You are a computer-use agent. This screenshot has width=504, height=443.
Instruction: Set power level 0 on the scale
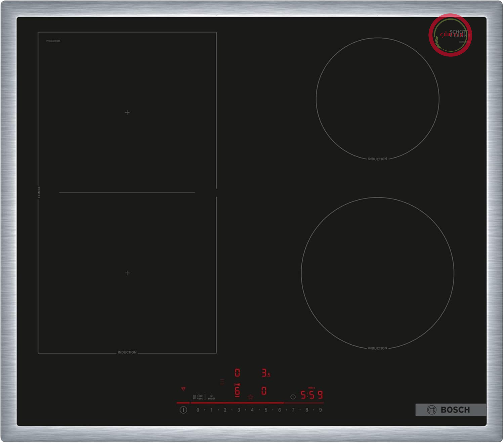[x=198, y=410]
